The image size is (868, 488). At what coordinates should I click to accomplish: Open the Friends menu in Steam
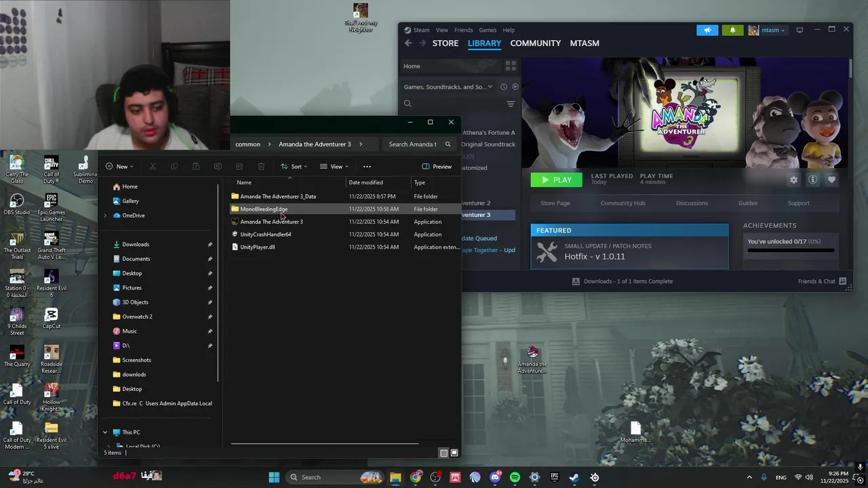(463, 30)
